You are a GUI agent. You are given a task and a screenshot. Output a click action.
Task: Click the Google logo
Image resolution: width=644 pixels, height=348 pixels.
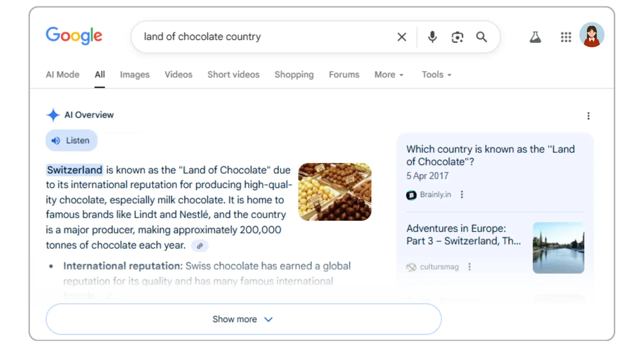[x=74, y=36]
